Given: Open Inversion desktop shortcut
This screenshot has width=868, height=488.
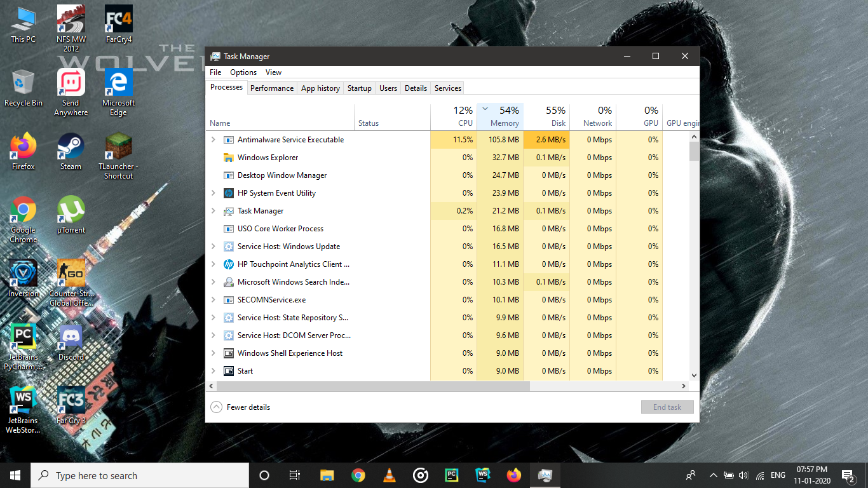Looking at the screenshot, I should (x=24, y=279).
